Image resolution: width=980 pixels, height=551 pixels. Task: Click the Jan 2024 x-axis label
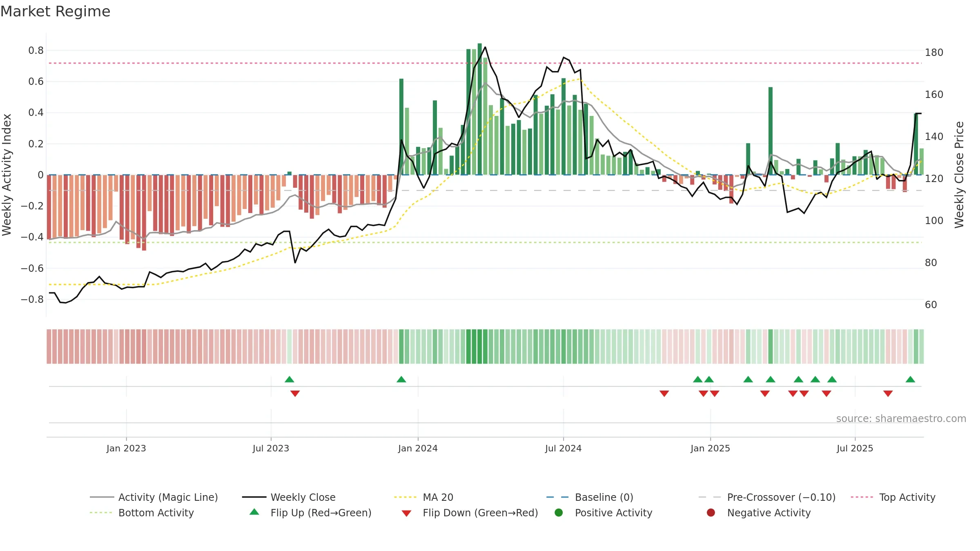[x=418, y=448]
